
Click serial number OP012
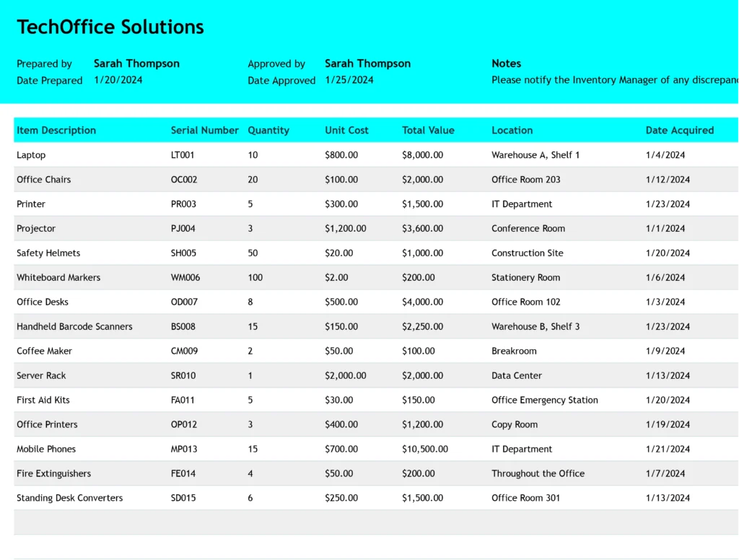(x=184, y=425)
